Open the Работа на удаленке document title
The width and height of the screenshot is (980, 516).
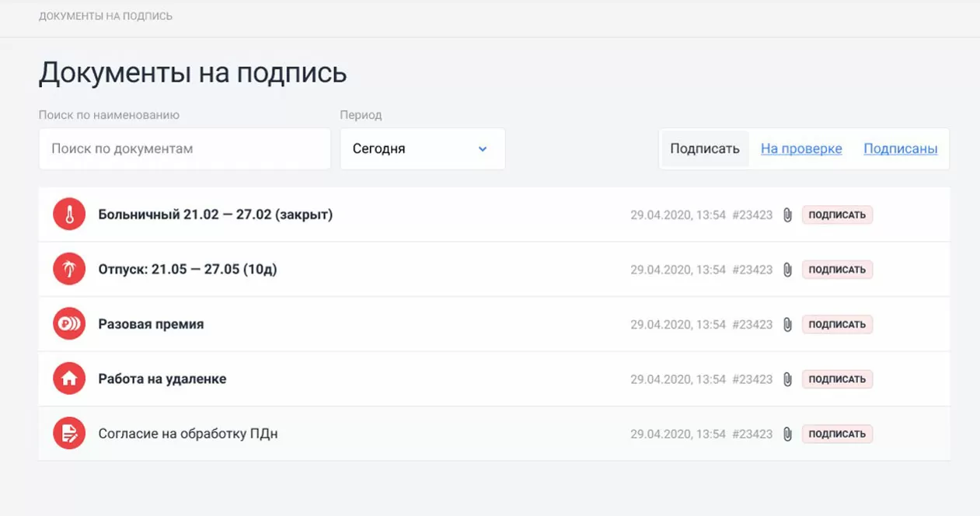(x=162, y=378)
